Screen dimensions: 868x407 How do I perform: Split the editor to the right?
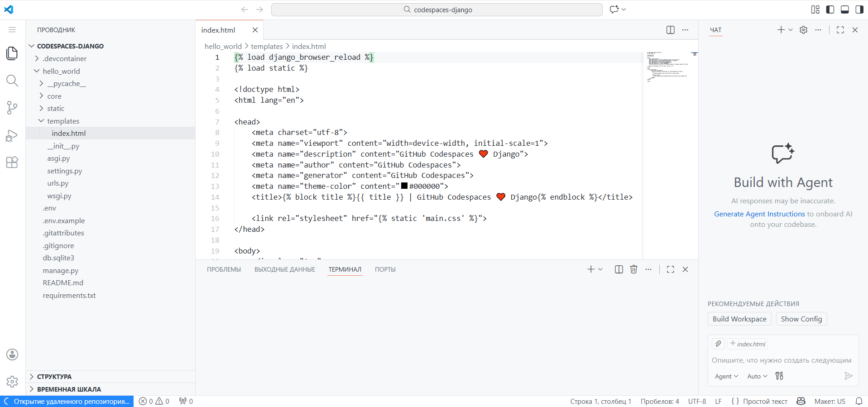tap(670, 30)
